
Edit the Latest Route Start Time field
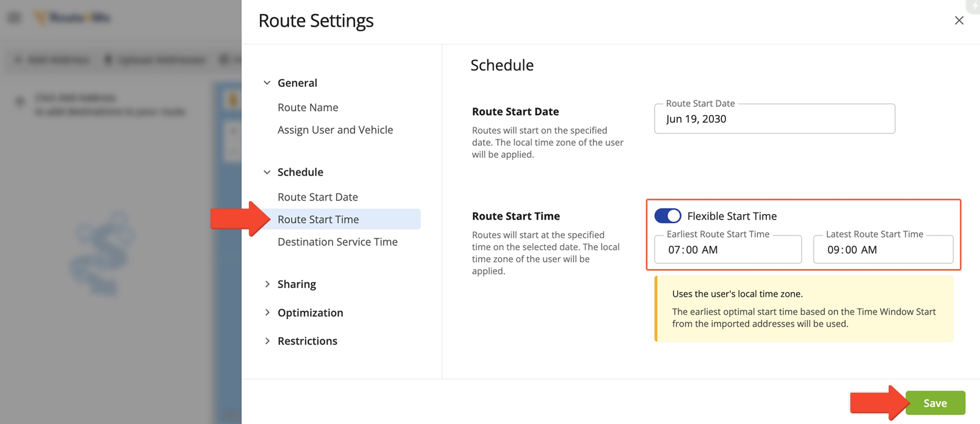(883, 249)
